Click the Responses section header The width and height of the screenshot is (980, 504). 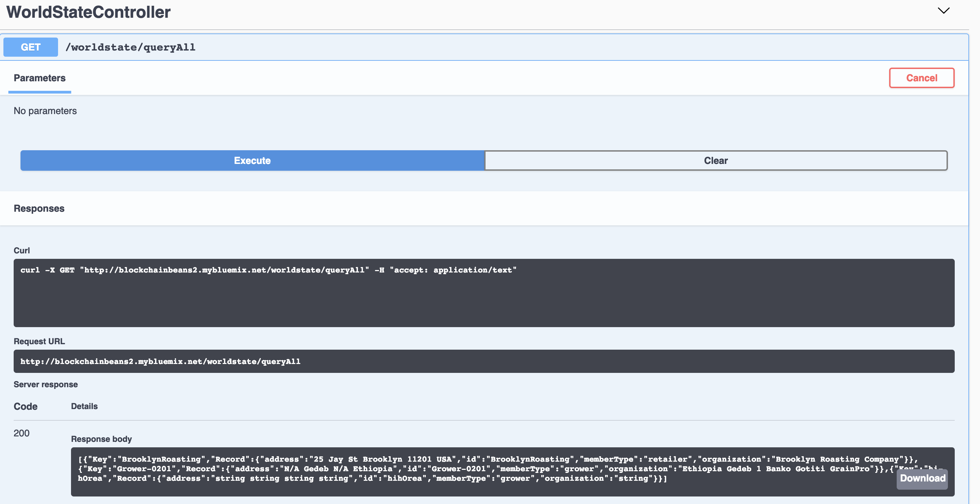pos(39,208)
